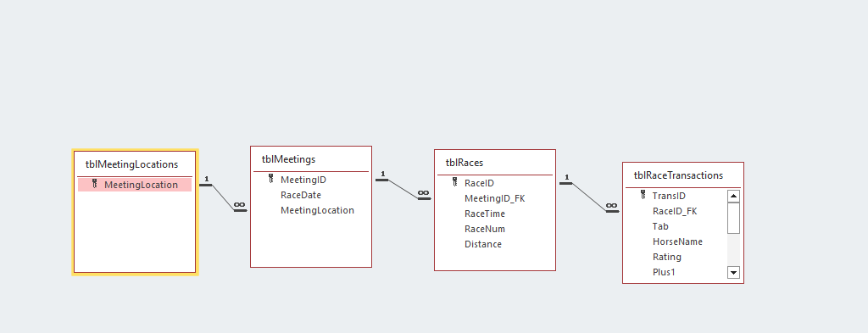Select the tblMeetings table title bar

[311, 159]
